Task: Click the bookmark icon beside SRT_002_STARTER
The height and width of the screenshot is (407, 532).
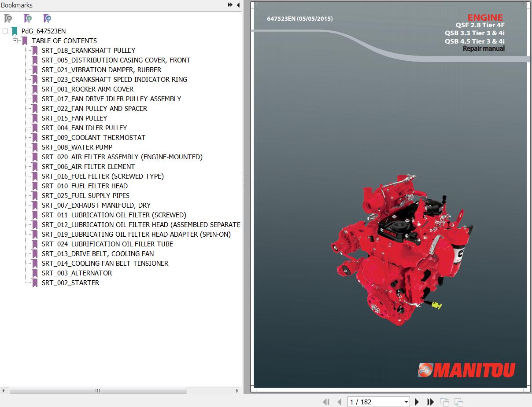Action: tap(35, 283)
